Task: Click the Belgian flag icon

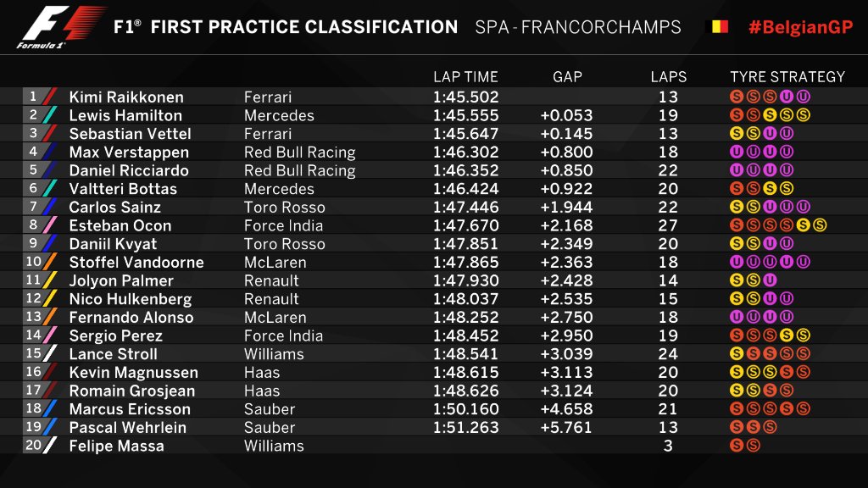Action: point(720,26)
